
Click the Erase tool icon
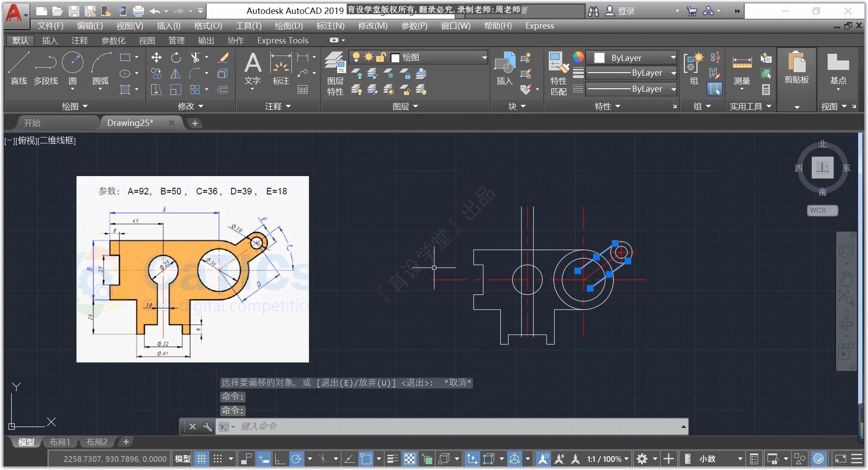223,57
